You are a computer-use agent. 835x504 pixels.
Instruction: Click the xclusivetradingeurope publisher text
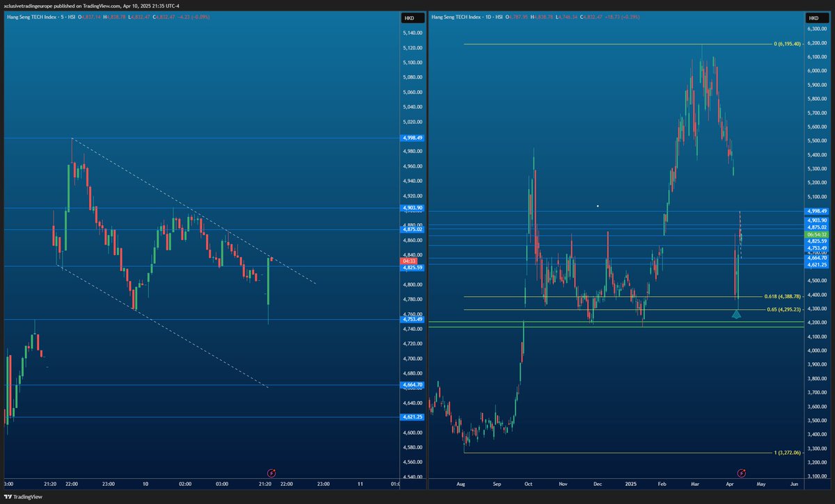(x=29, y=6)
